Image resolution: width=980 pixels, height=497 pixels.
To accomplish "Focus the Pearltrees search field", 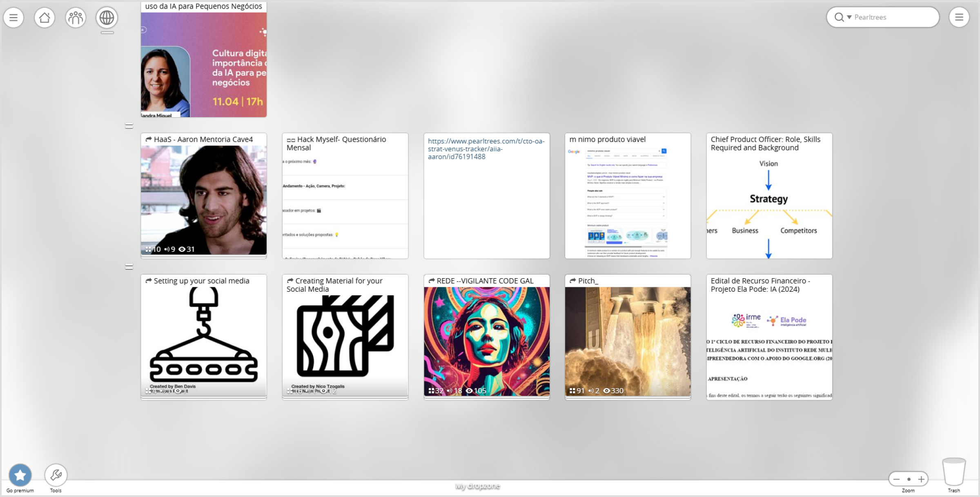I will 894,17.
